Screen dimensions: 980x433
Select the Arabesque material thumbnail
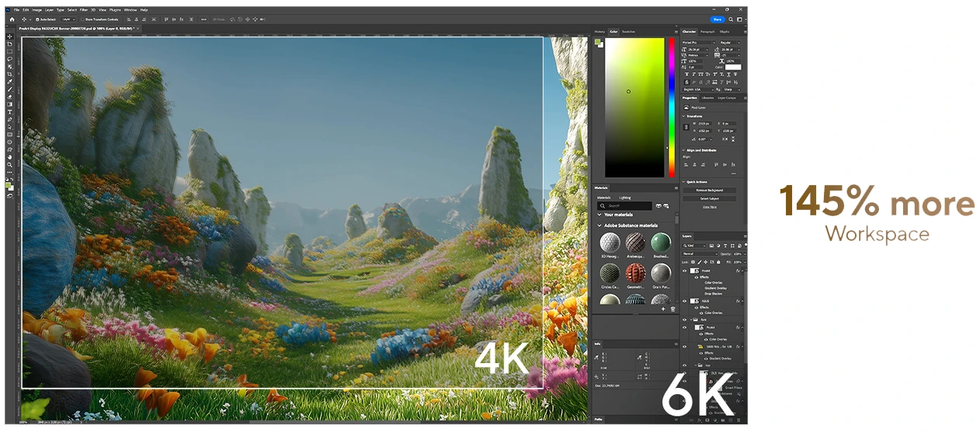point(635,242)
